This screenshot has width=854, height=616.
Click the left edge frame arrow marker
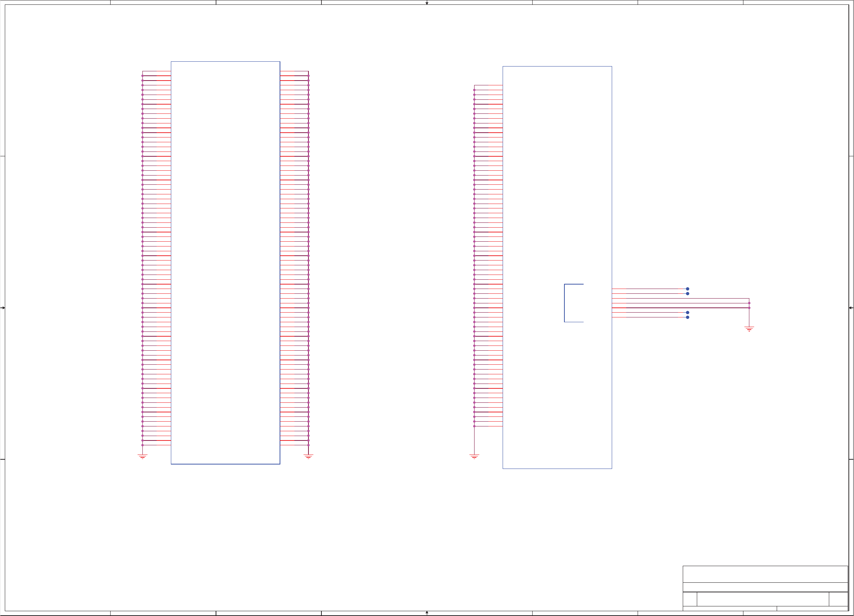3,308
